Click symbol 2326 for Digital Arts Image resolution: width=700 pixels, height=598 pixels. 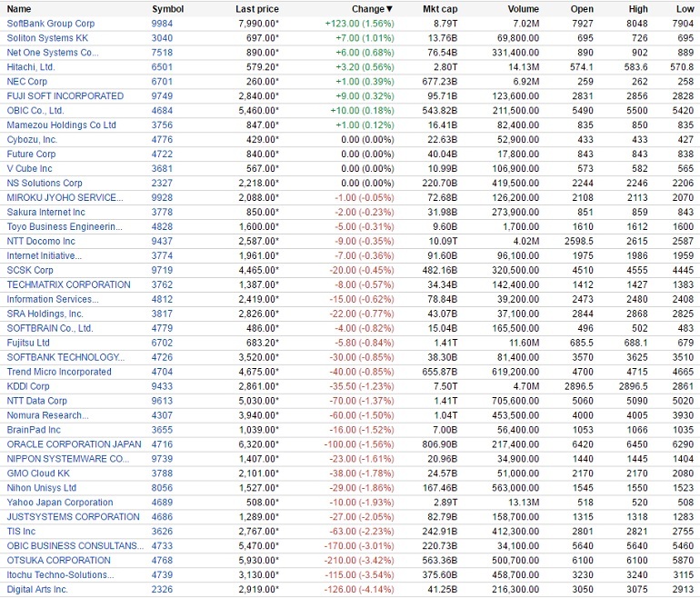162,589
